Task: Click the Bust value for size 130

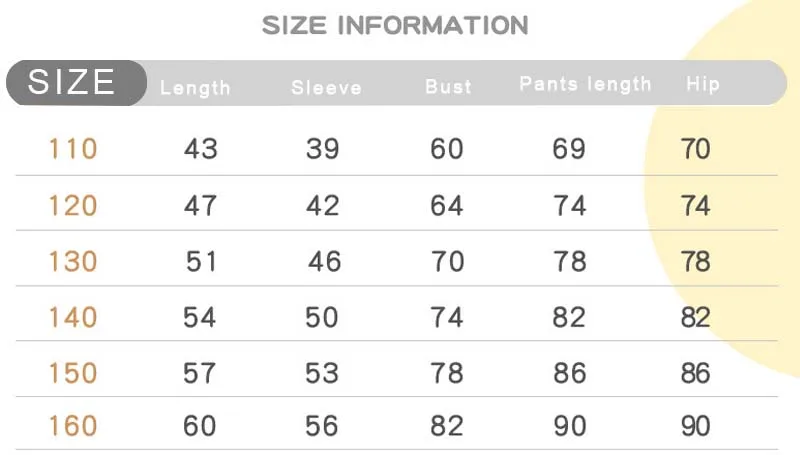Action: 447,261
